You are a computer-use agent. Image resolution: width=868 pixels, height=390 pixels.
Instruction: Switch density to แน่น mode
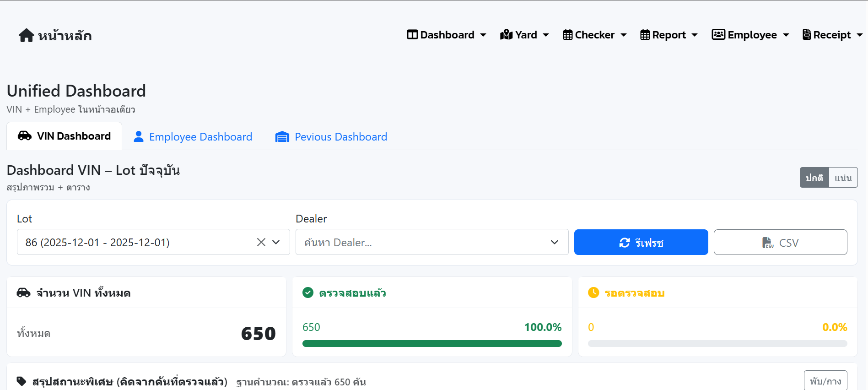pos(843,178)
